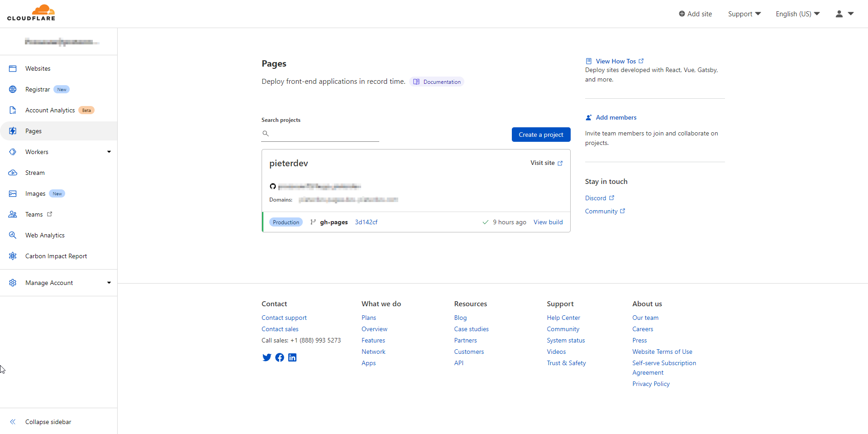Click the LinkedIn icon in footer
This screenshot has width=868, height=434.
click(292, 357)
